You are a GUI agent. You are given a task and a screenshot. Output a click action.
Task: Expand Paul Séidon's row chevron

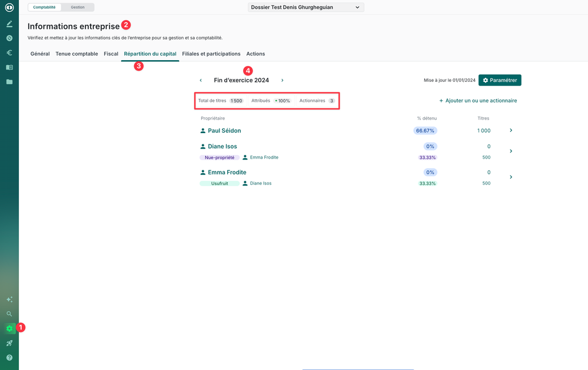point(510,130)
